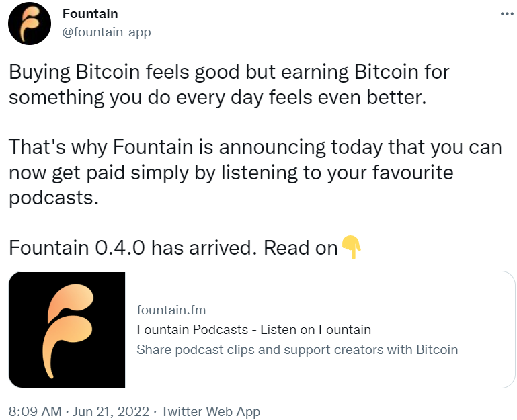The image size is (517, 420).
Task: Click the bold Fountain display name
Action: (x=89, y=14)
